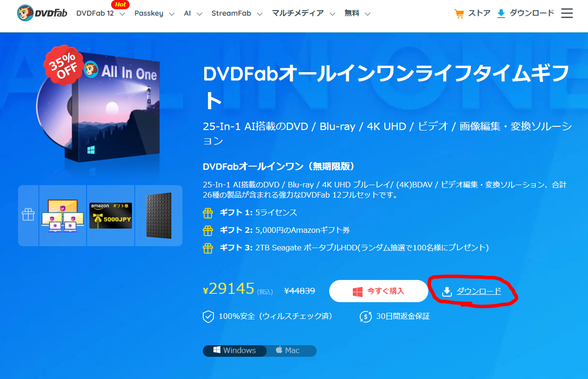The height and width of the screenshot is (379, 588).
Task: Select the five-license computers thumbnail
Action: tap(63, 216)
